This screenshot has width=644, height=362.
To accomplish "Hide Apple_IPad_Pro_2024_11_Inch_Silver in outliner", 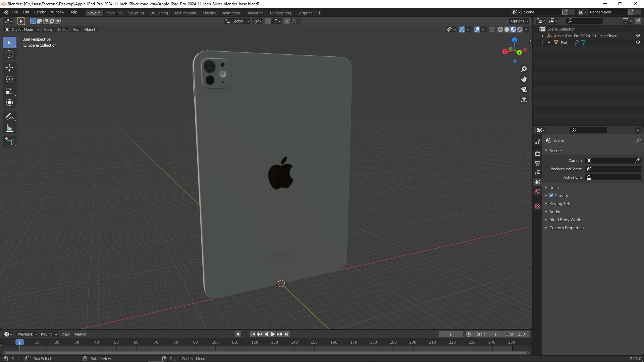I will pyautogui.click(x=638, y=36).
